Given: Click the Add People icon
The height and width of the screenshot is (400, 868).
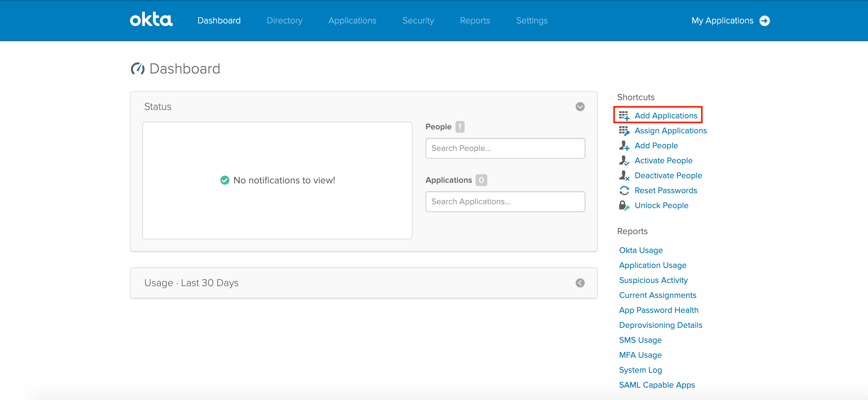Looking at the screenshot, I should pyautogui.click(x=624, y=146).
